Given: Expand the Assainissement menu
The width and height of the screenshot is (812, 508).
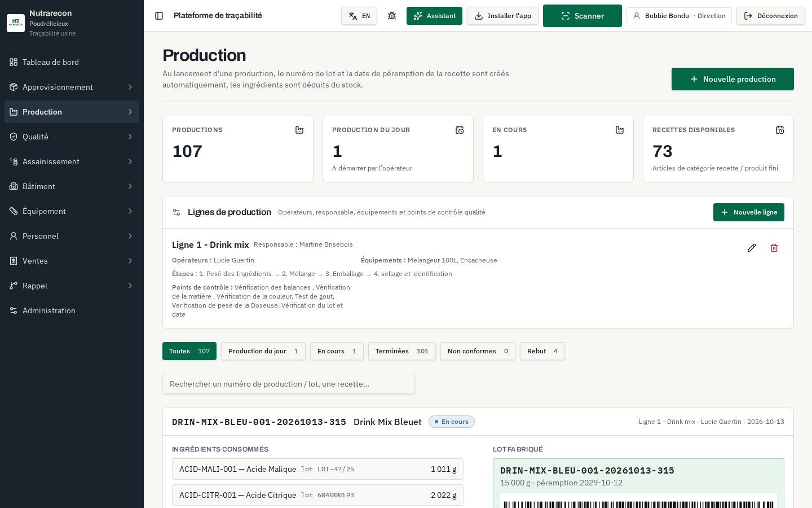Looking at the screenshot, I should click(x=72, y=161).
